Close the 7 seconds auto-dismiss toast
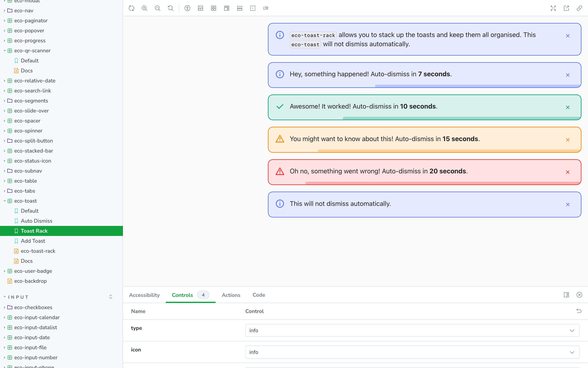The height and width of the screenshot is (368, 588). (x=568, y=75)
